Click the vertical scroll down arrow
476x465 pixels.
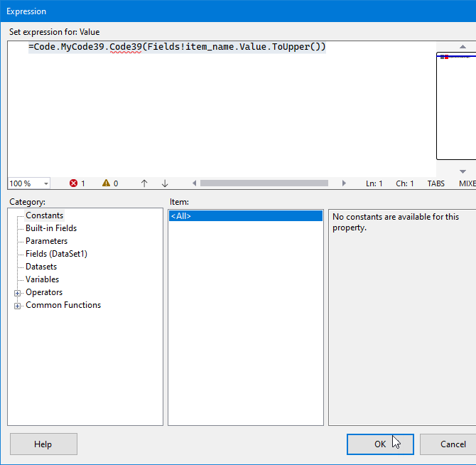point(463,171)
